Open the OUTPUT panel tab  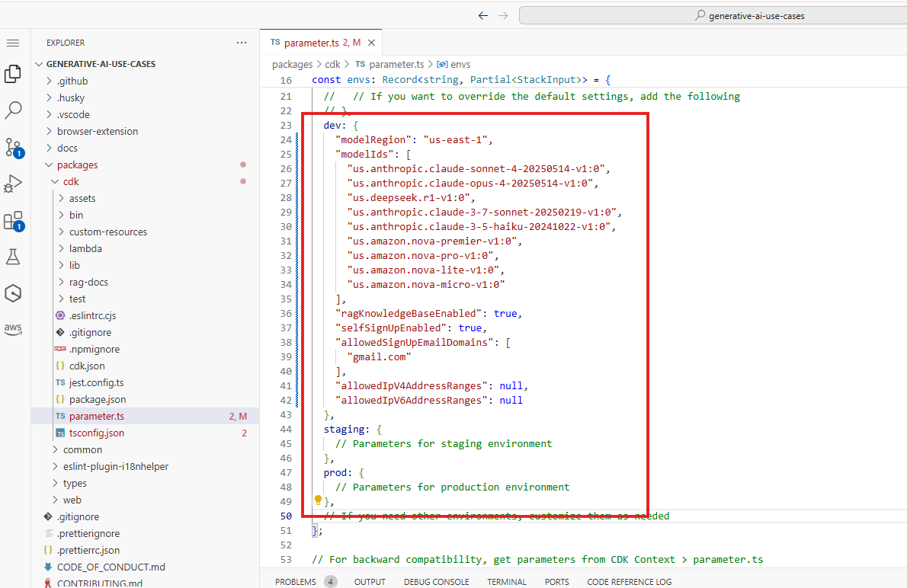pos(370,582)
